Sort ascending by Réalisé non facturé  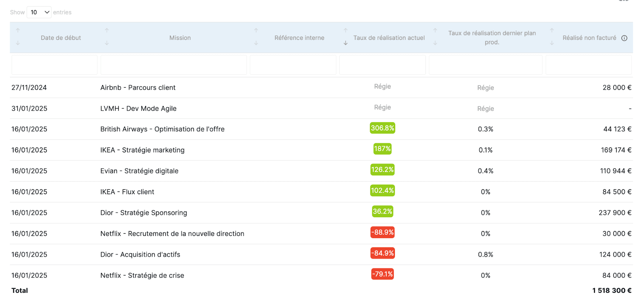tap(552, 31)
